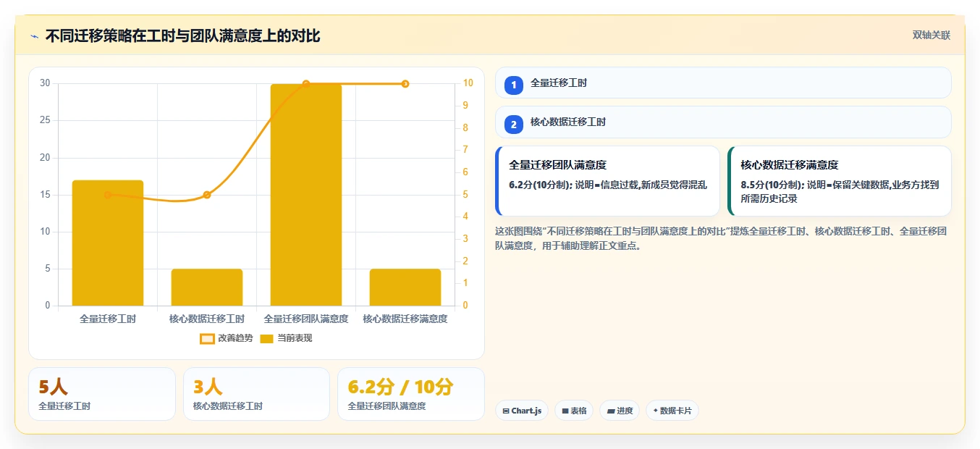Toggle the 改善趋势 legend entry

[227, 338]
